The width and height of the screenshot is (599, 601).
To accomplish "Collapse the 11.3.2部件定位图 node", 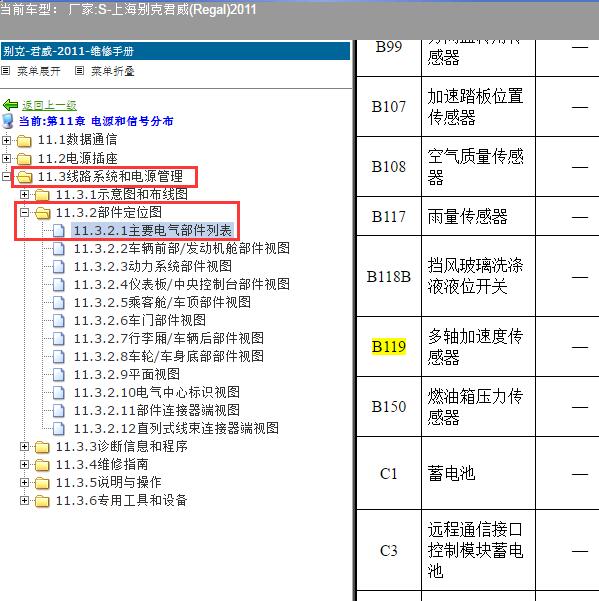I will click(24, 212).
